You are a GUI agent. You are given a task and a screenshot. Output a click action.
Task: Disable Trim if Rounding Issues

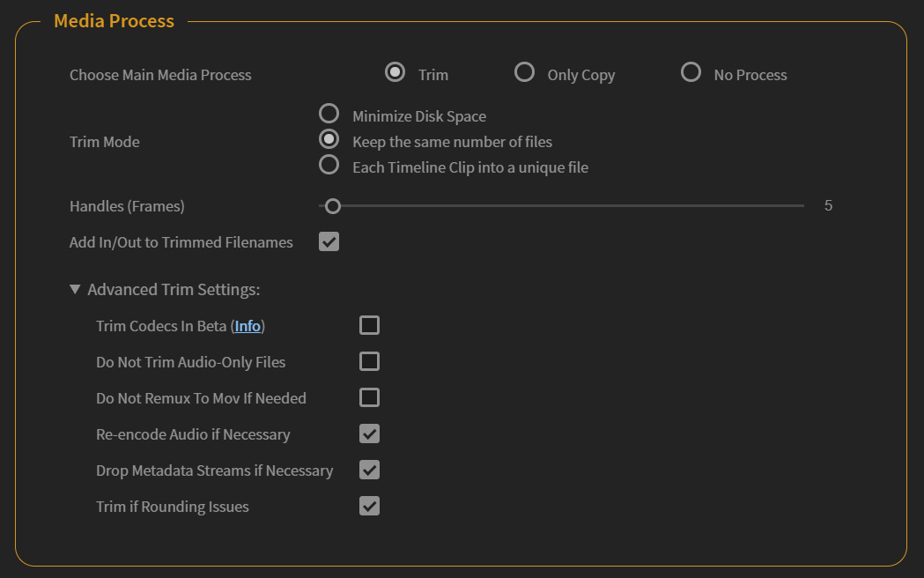369,506
